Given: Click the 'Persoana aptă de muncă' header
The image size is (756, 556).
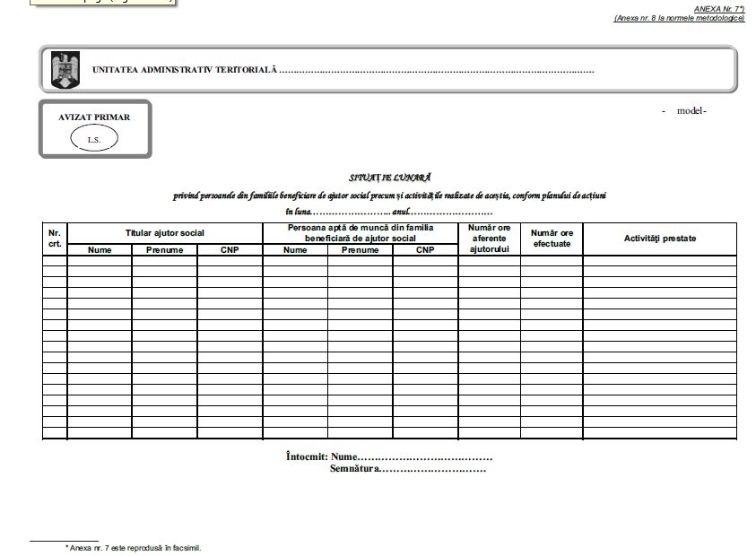Looking at the screenshot, I should click(x=361, y=233).
